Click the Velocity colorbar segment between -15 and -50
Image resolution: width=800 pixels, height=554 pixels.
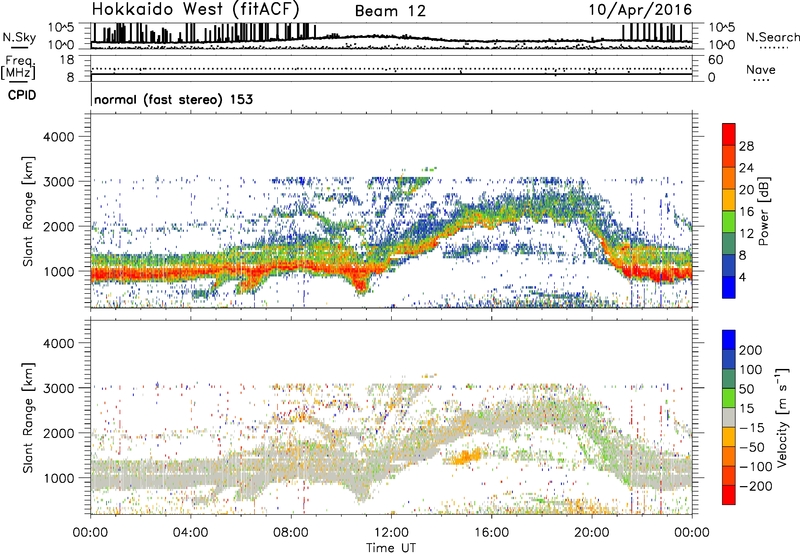729,437
